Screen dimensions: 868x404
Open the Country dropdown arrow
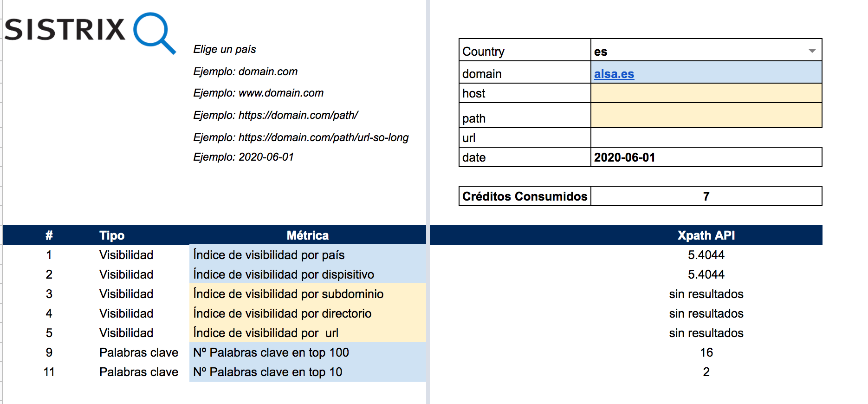coord(812,51)
